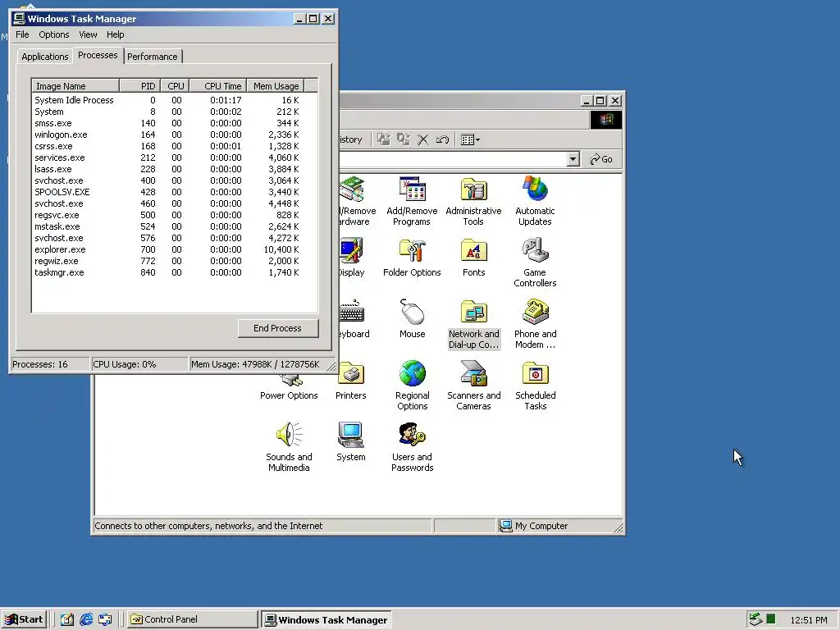840x630 pixels.
Task: Select the Phone and Modem icon
Action: 535,324
